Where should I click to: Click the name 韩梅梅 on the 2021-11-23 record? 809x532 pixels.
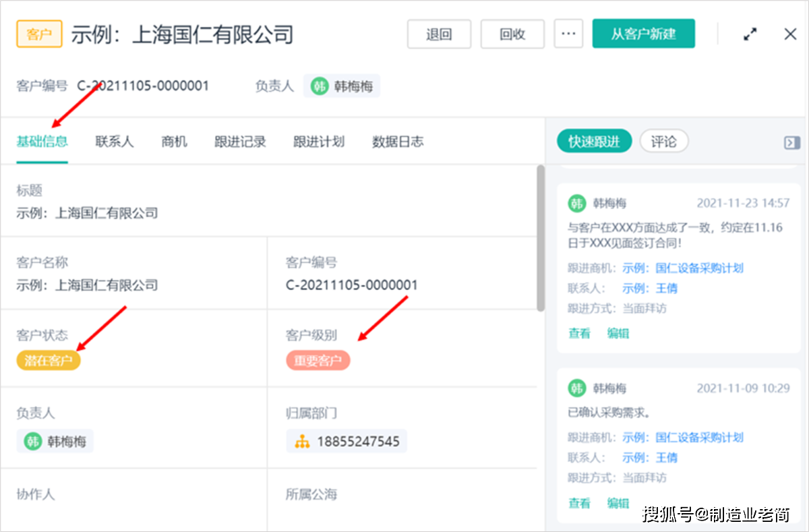pos(609,203)
